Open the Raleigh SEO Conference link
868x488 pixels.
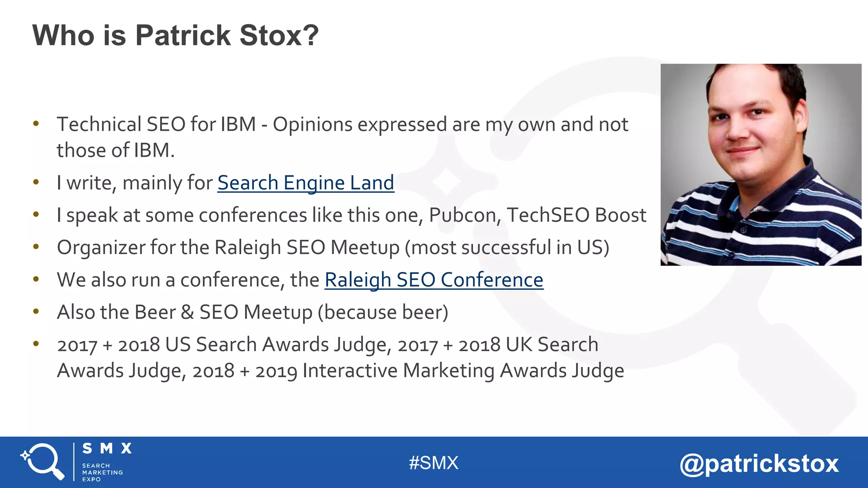tap(434, 280)
